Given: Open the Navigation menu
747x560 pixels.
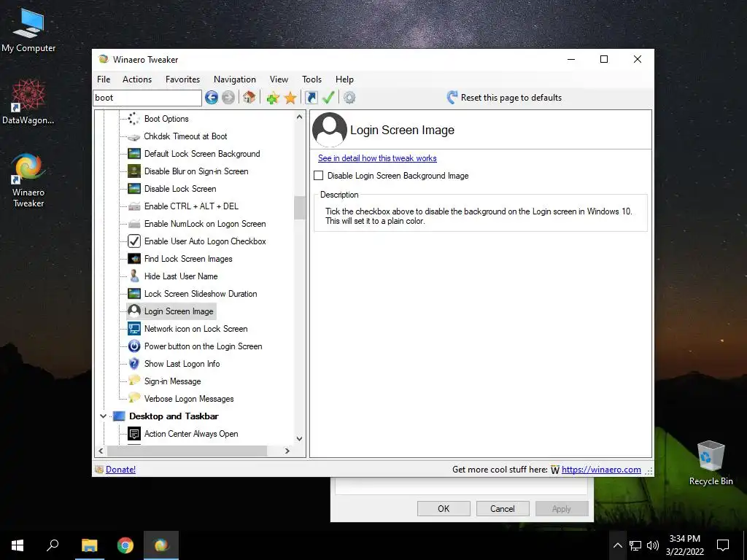Looking at the screenshot, I should [235, 79].
